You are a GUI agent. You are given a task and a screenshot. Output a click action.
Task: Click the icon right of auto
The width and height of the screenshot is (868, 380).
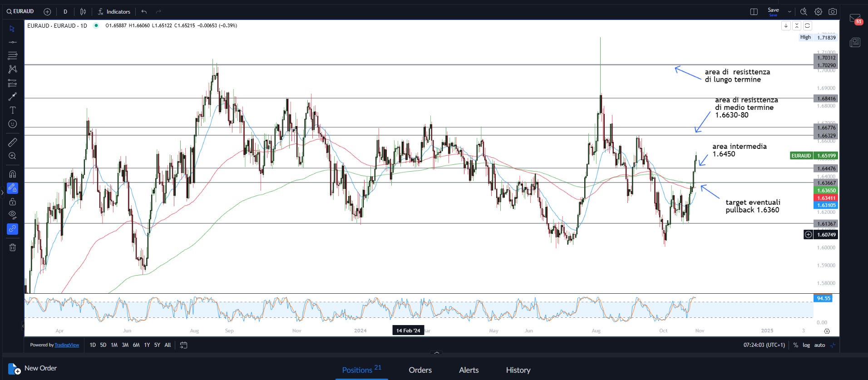pyautogui.click(x=833, y=345)
